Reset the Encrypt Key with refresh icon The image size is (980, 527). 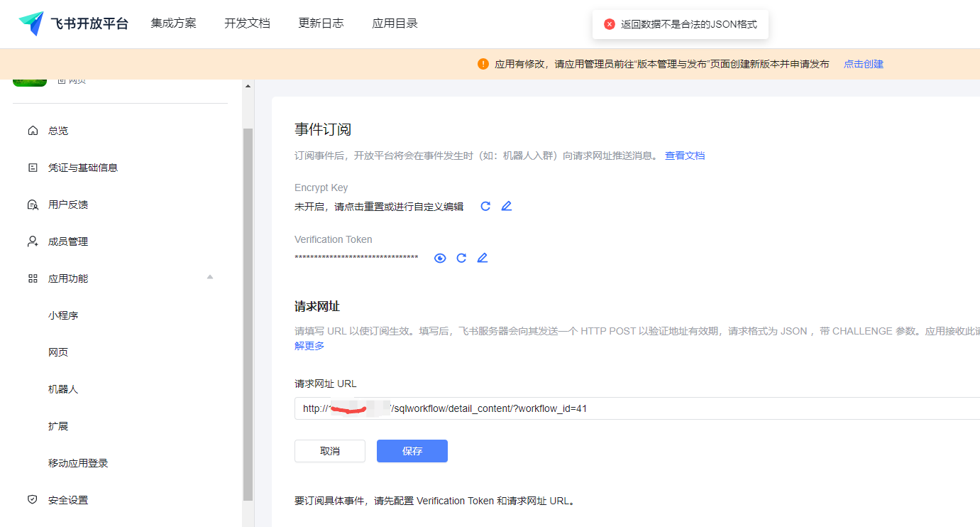485,207
